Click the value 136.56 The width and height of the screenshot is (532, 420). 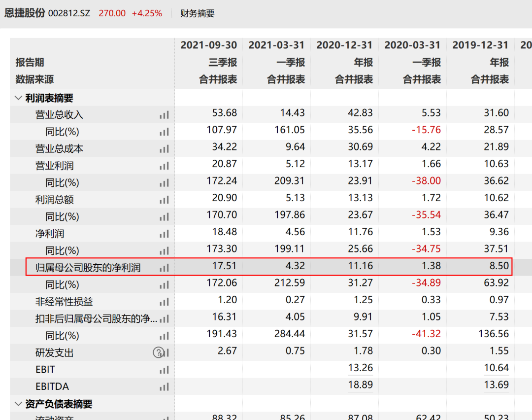coord(493,333)
